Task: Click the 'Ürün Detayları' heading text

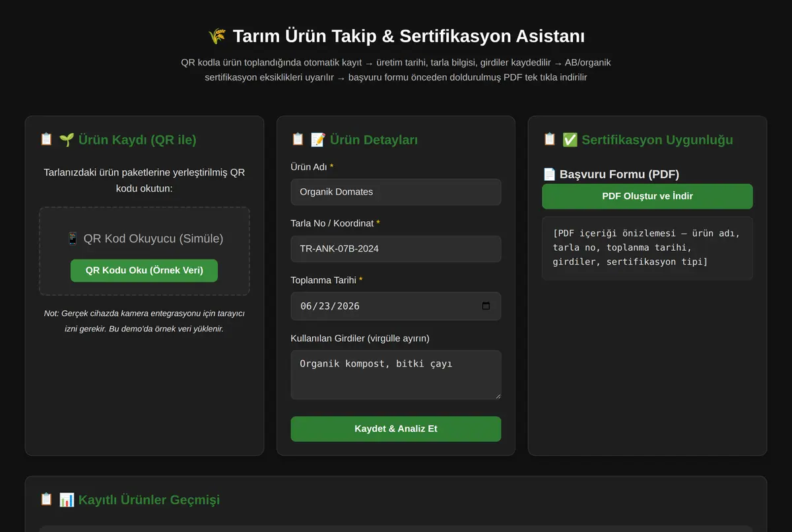Action: (374, 140)
